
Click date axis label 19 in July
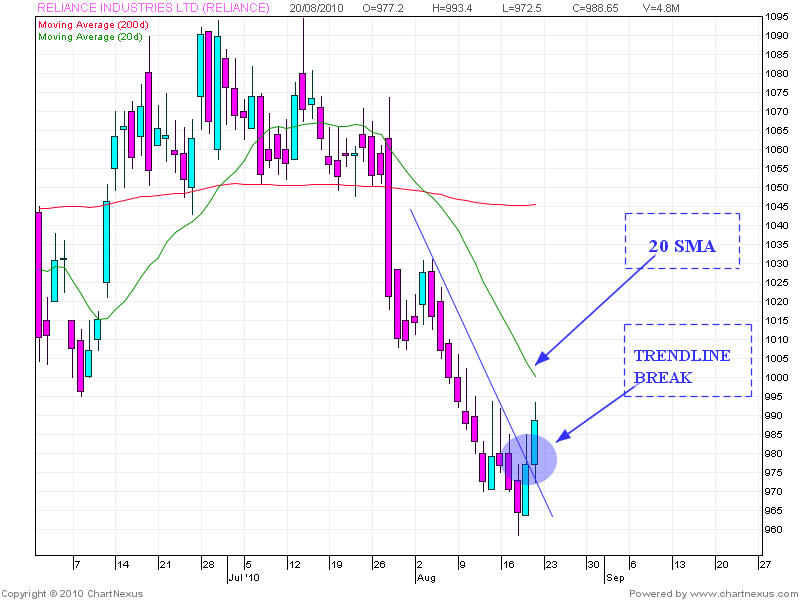point(337,565)
